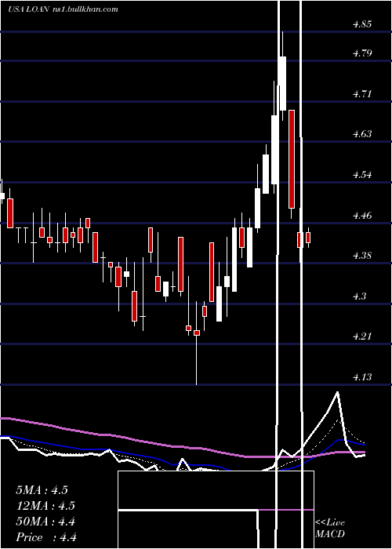Image resolution: width=392 pixels, height=549 pixels.
Task: Click the MACD line peak at right
Action: [x=337, y=392]
